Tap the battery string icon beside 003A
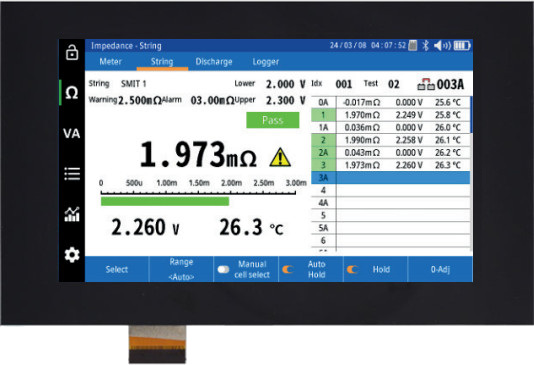Image resolution: width=534 pixels, height=365 pixels. (426, 84)
